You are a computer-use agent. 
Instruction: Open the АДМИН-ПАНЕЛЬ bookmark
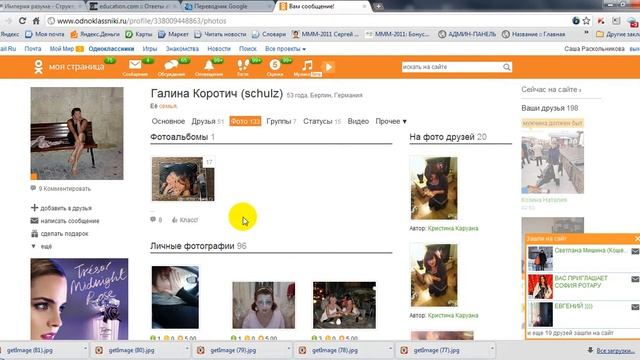[467, 34]
